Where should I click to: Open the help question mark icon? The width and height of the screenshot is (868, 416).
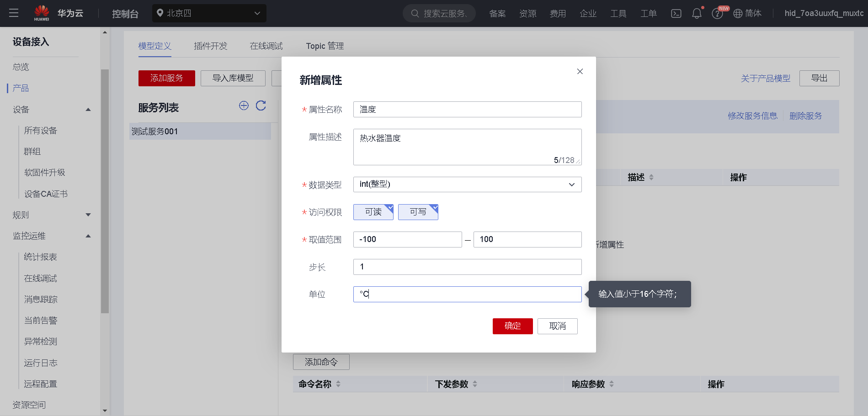717,14
